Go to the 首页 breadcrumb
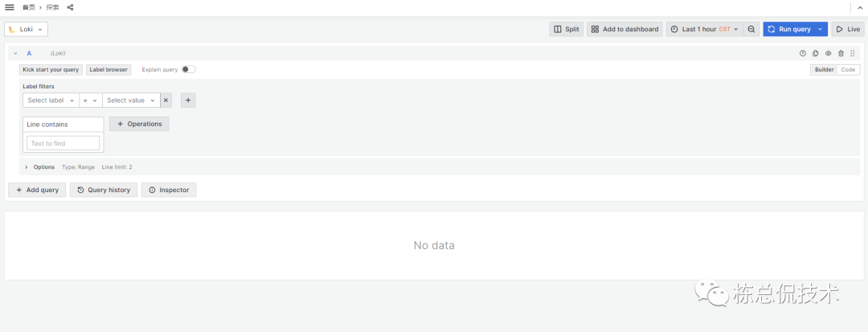 tap(29, 7)
